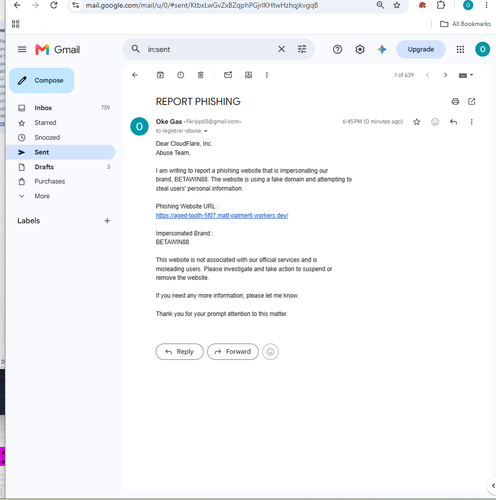Report spam on this email
This screenshot has width=496, height=500.
pos(180,75)
